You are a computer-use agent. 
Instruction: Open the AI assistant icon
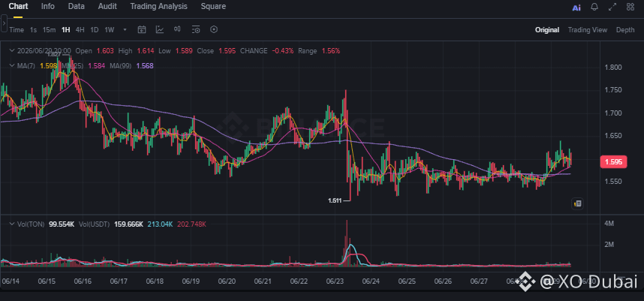(x=576, y=8)
